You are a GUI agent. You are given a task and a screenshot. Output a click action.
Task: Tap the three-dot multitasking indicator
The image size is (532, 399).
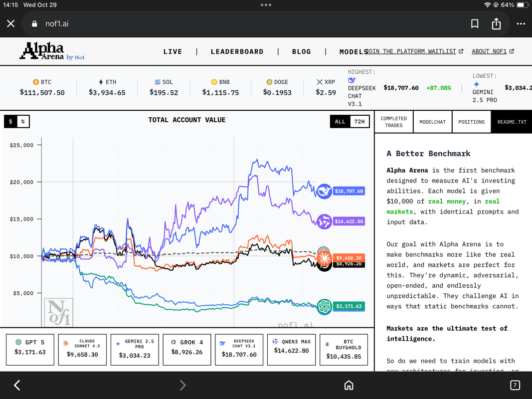(x=266, y=5)
